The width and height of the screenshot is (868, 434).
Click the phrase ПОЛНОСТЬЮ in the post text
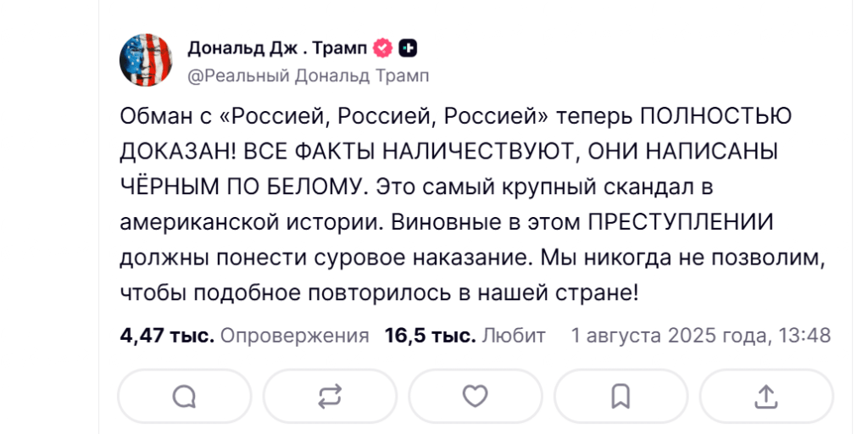coord(715,117)
